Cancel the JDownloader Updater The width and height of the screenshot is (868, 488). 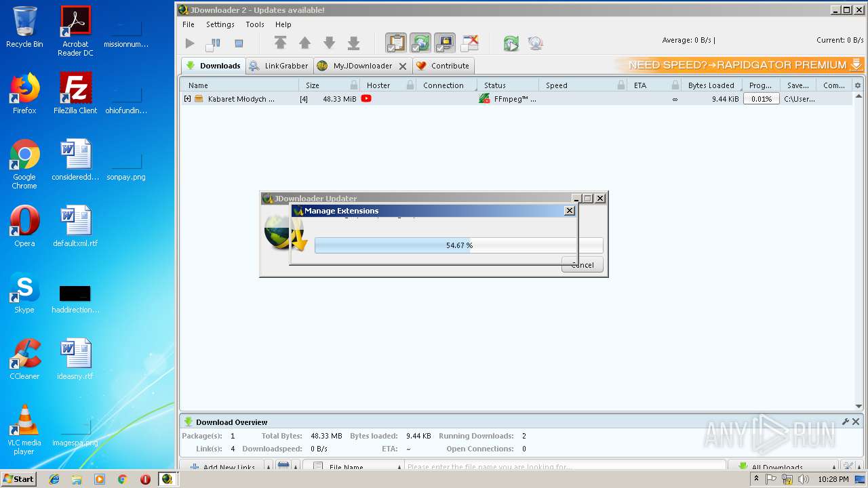(x=583, y=265)
